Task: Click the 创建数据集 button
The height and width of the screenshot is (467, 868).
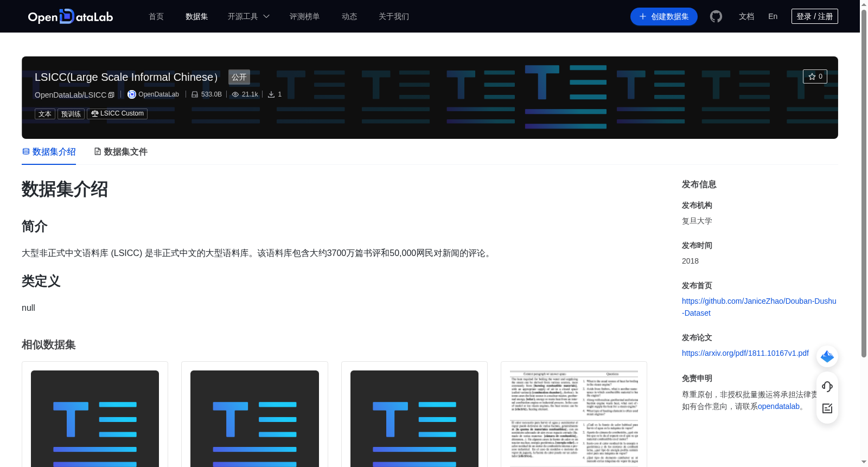Action: click(x=664, y=16)
